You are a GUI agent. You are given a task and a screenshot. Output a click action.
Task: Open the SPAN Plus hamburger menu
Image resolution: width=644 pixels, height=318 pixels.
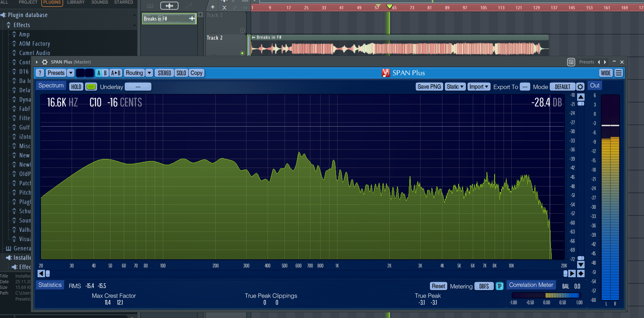[619, 73]
